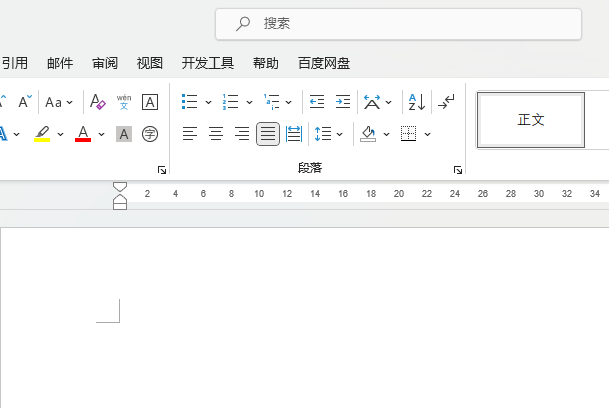The width and height of the screenshot is (609, 408).
Task: Open the phonetic guide wén tool
Action: [x=124, y=102]
